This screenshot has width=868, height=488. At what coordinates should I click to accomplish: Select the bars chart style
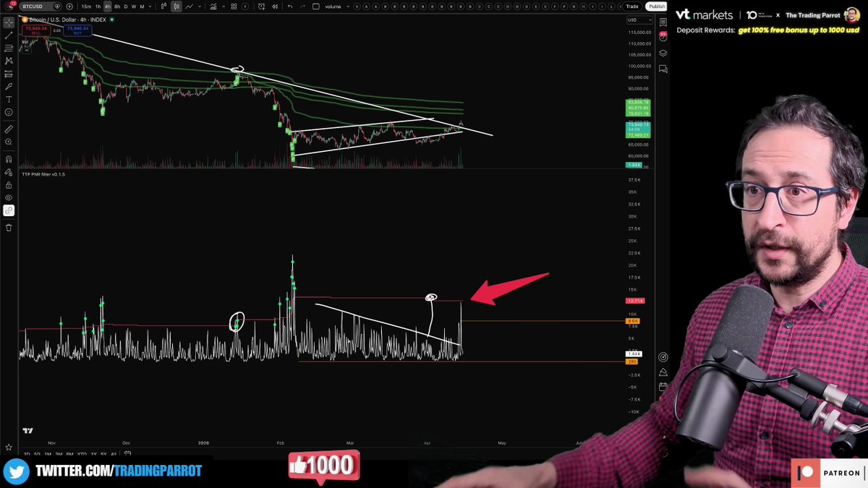coord(163,7)
